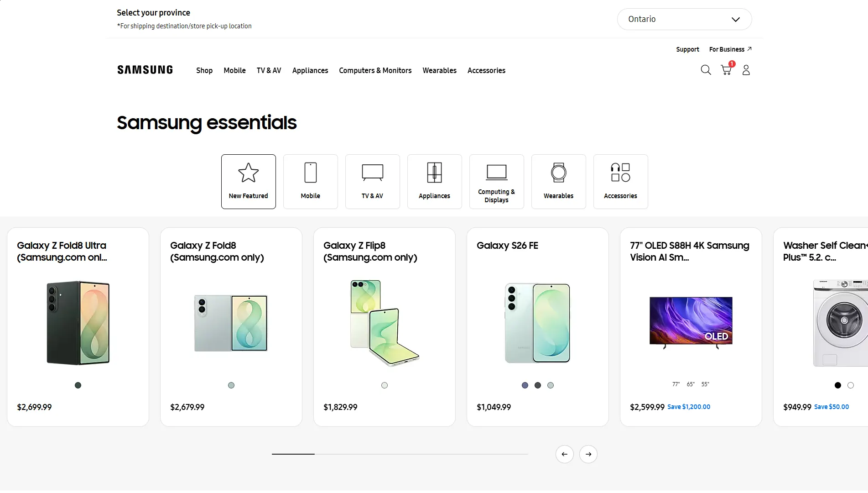Pick Galaxy S26 FE mint swatch
Screen dimensions: 868x493
point(551,385)
